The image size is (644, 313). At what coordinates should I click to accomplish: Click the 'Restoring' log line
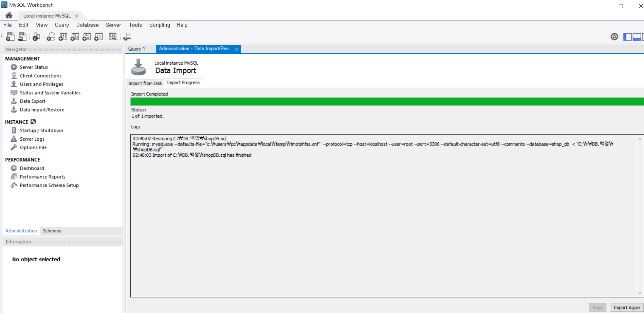pos(179,138)
